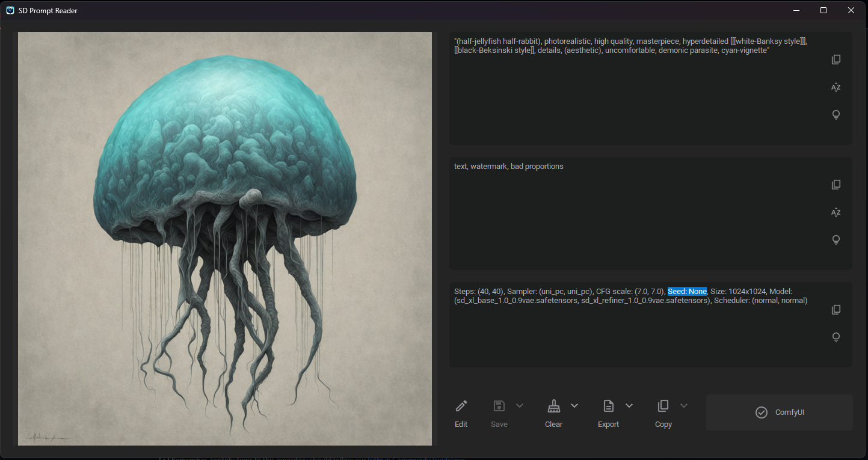The image size is (868, 460).
Task: Sort negative prompt alphabetically
Action: tap(836, 212)
